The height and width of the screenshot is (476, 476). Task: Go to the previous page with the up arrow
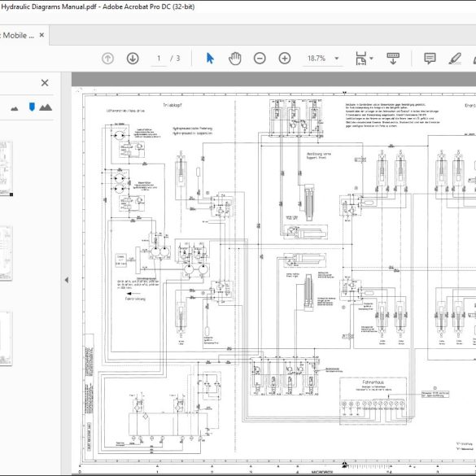(107, 59)
